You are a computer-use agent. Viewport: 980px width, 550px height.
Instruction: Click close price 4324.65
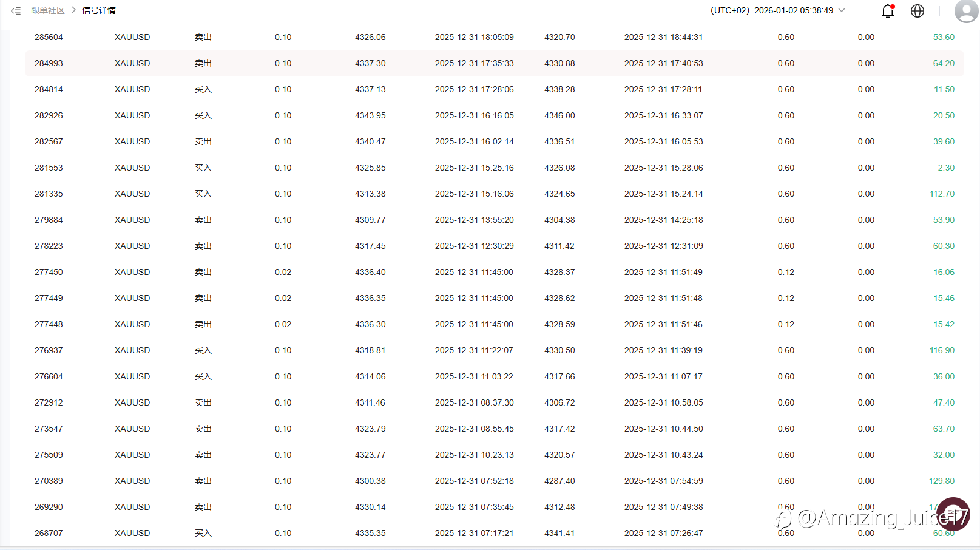pyautogui.click(x=559, y=194)
